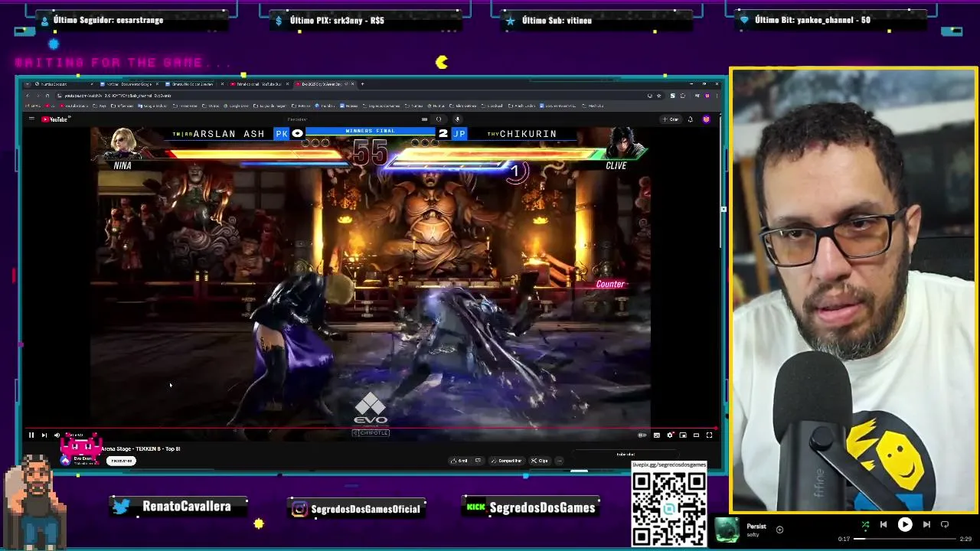Mute the YouTube player volume speaker icon
The width and height of the screenshot is (980, 551).
(x=57, y=435)
